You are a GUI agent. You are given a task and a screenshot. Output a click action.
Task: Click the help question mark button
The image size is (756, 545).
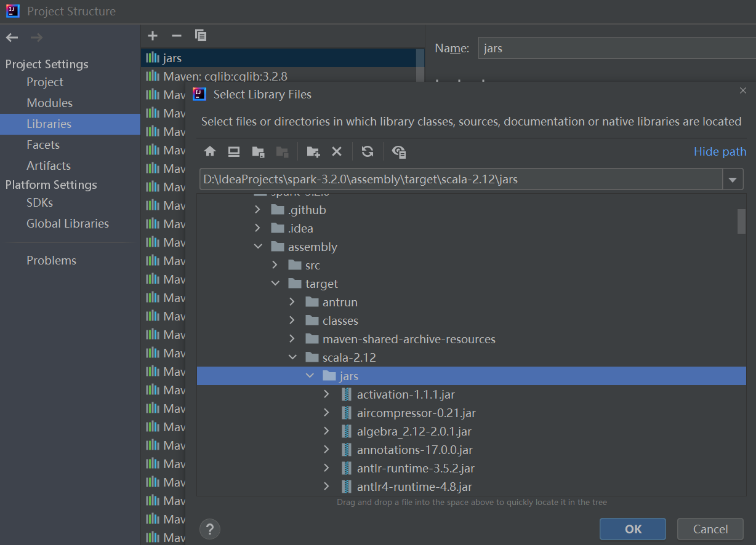[x=210, y=529]
